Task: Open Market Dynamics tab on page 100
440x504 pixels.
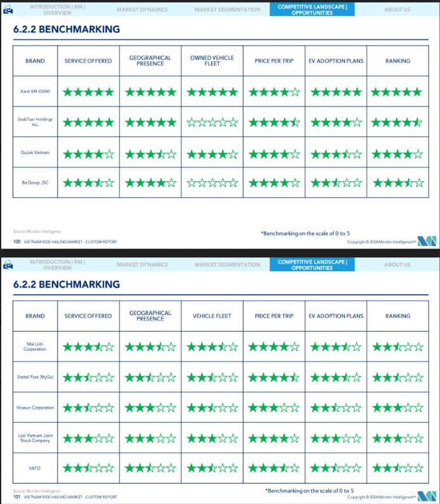Action: [142, 10]
